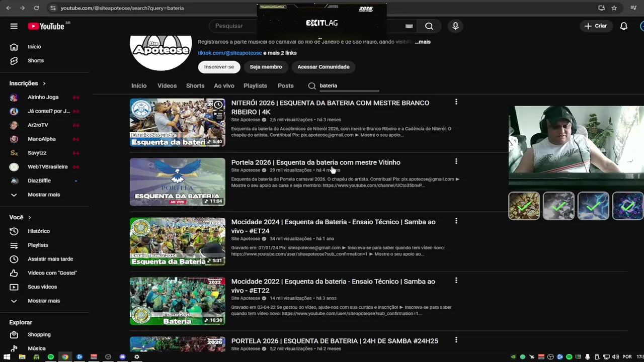
Task: Click the browser address bar URL
Action: point(122,8)
